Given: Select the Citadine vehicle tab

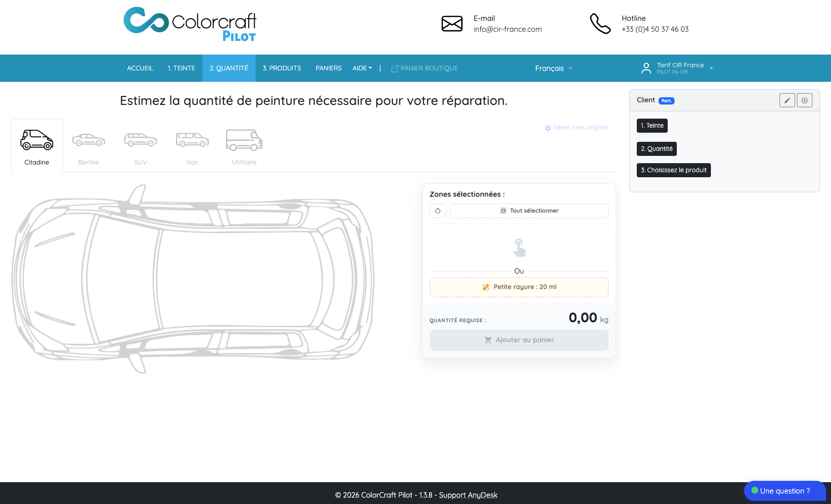Looking at the screenshot, I should [x=37, y=145].
